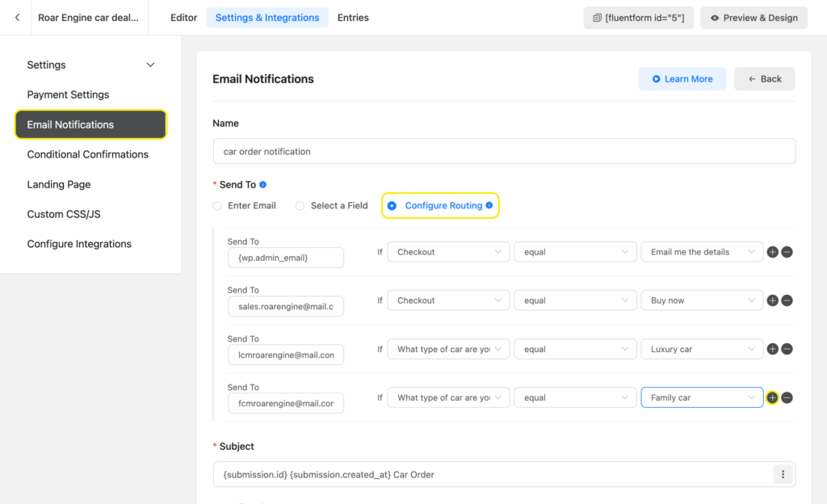This screenshot has width=827, height=504.
Task: Open the Luxury car value dropdown
Action: [x=702, y=349]
